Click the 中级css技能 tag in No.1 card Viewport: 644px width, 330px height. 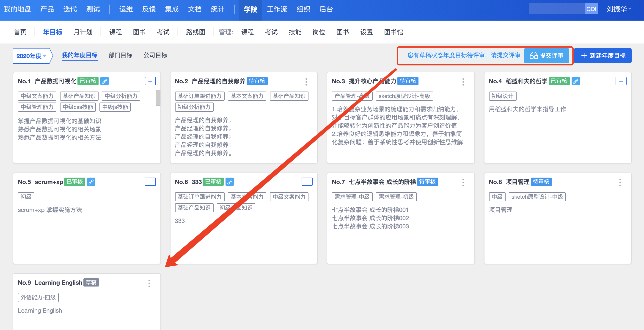tap(78, 107)
